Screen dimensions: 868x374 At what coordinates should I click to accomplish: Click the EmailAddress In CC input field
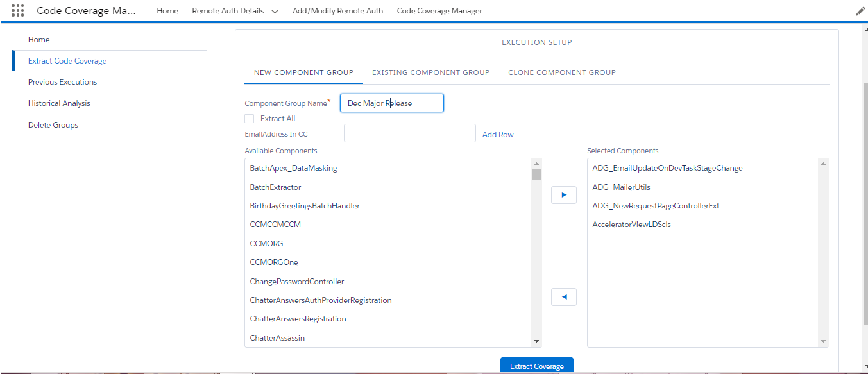(409, 133)
